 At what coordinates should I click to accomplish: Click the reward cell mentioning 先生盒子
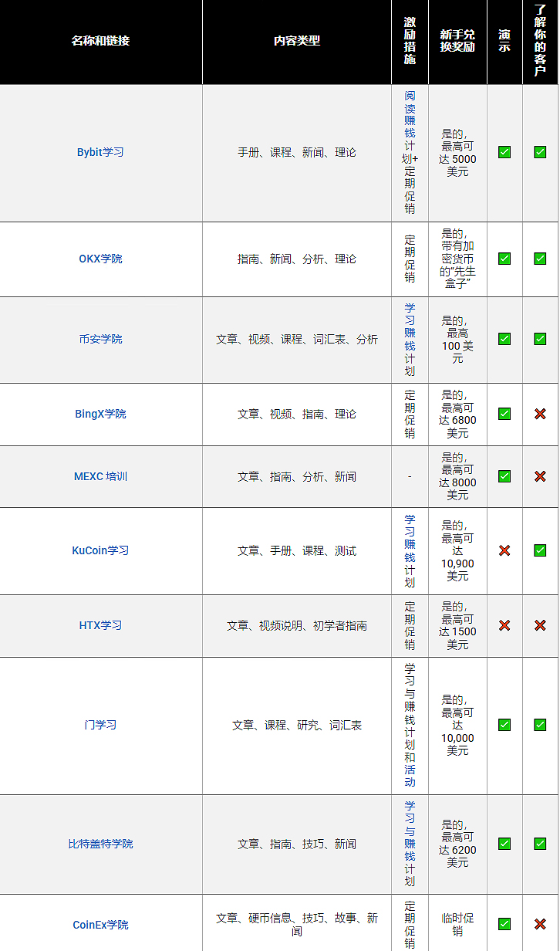pyautogui.click(x=457, y=259)
